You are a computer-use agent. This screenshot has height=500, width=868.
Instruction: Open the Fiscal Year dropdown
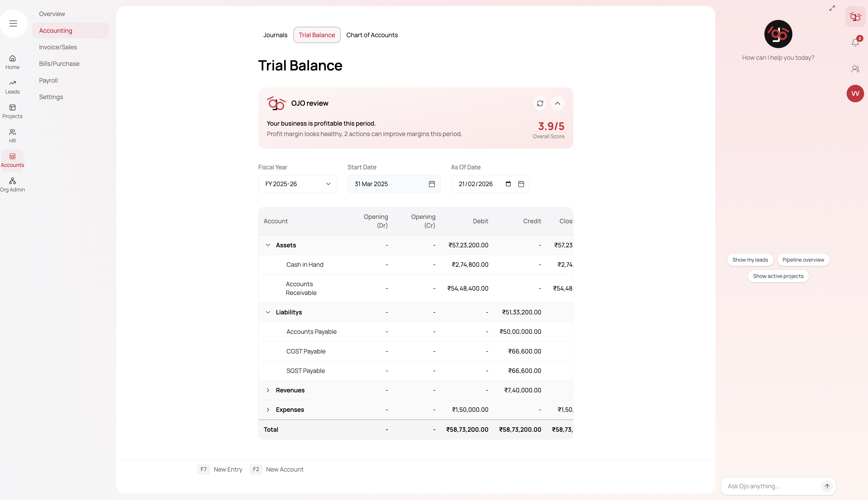297,184
